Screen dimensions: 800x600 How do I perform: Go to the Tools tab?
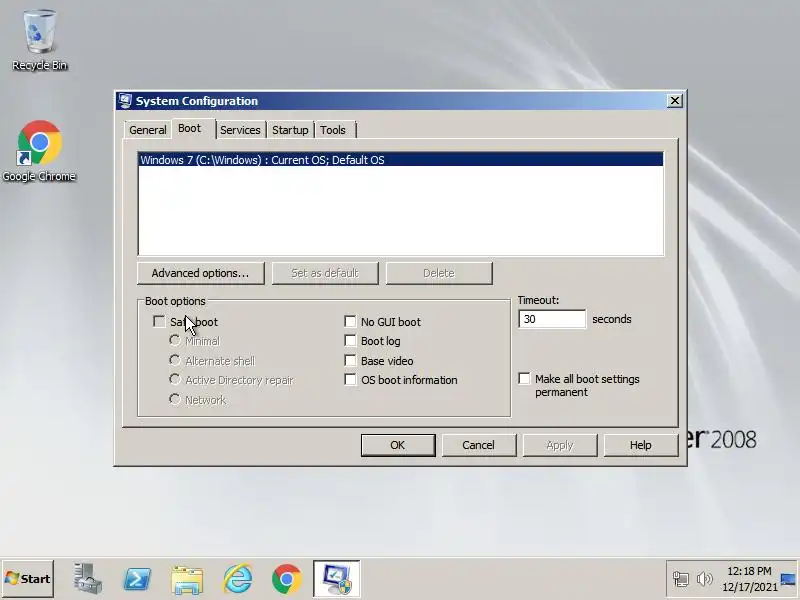(x=333, y=130)
